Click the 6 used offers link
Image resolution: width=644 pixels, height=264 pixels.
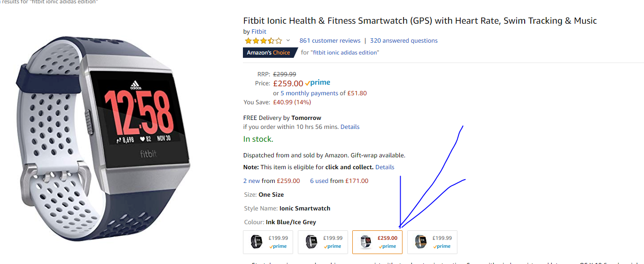click(x=319, y=181)
